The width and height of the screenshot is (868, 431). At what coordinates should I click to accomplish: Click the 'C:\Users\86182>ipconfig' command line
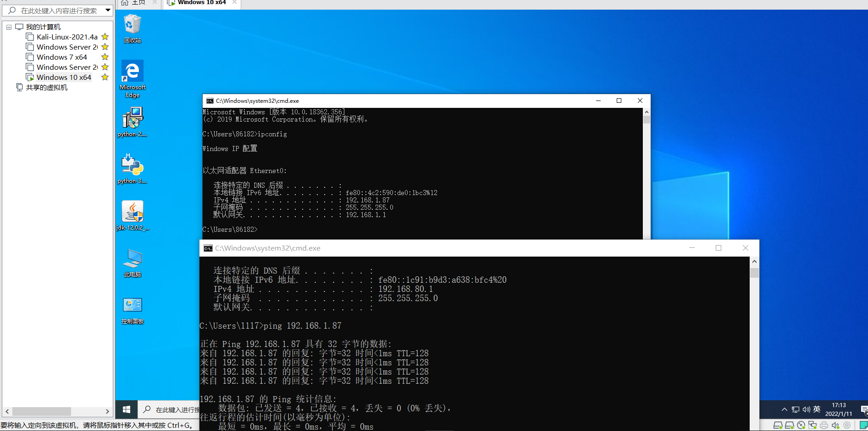(x=245, y=134)
